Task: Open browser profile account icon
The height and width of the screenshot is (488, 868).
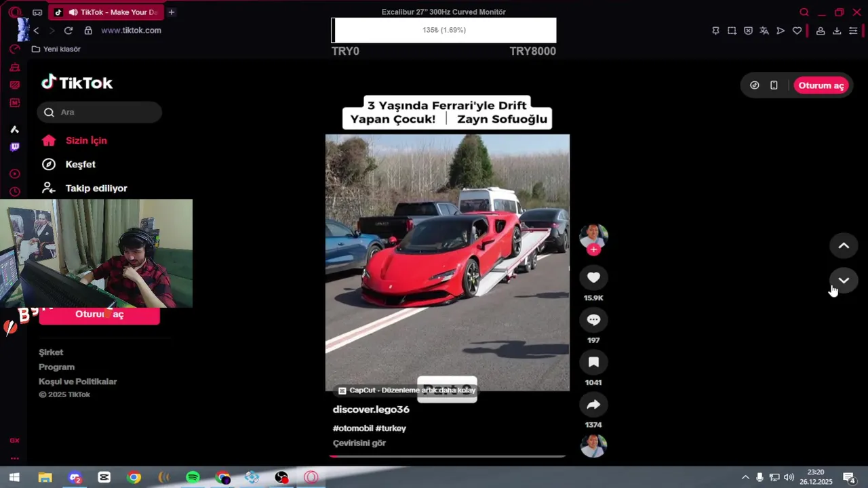Action: coord(821,30)
